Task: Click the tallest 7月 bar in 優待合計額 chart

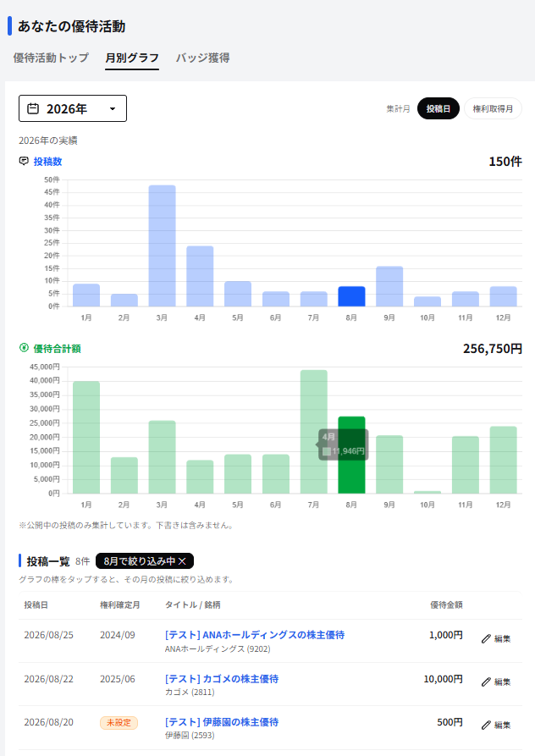Action: pyautogui.click(x=314, y=432)
